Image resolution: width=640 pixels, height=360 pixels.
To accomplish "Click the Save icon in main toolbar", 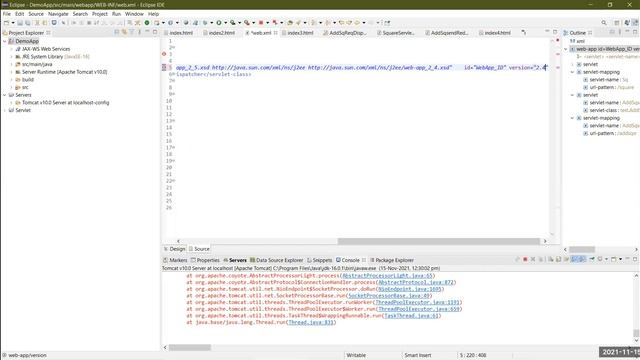I will click(x=20, y=23).
